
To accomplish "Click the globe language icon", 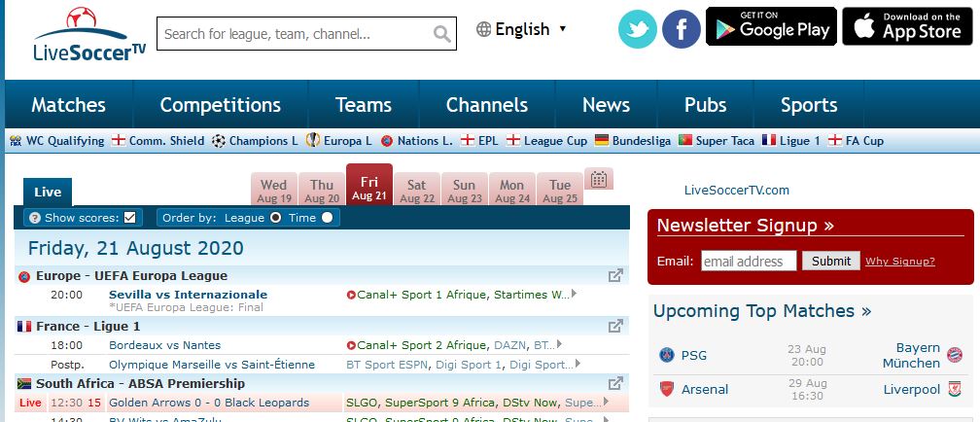I will pyautogui.click(x=483, y=29).
